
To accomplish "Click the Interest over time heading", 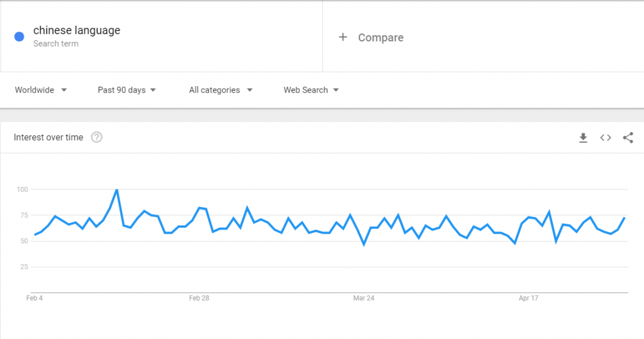I will coord(48,137).
